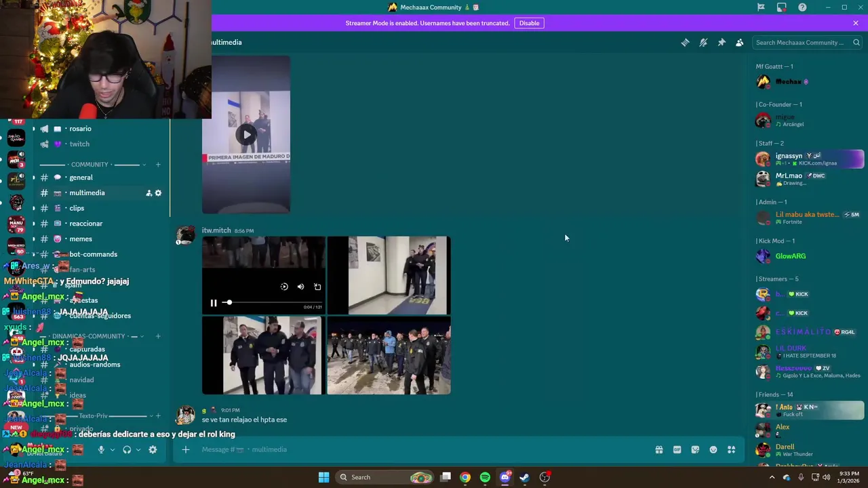Open the Inbox icon in title bar
This screenshot has width=868, height=488.
[x=782, y=7]
